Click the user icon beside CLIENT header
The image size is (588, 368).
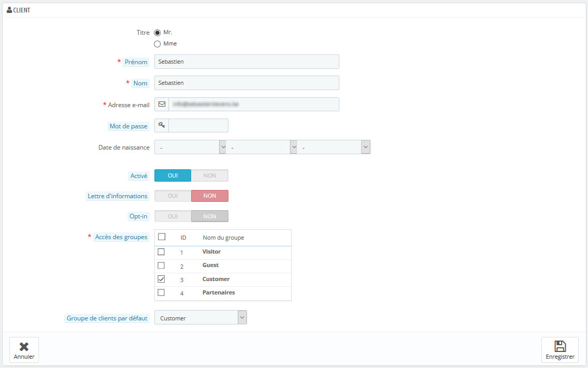point(9,10)
